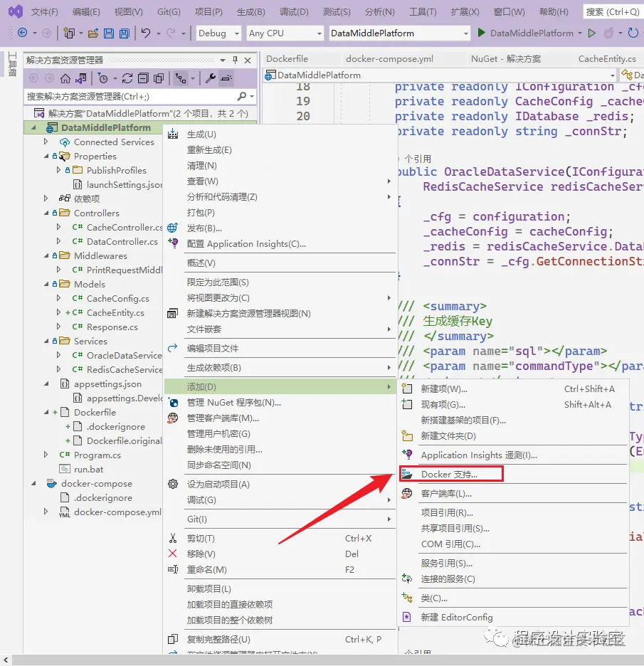Expand the Connected Services node

(x=46, y=142)
